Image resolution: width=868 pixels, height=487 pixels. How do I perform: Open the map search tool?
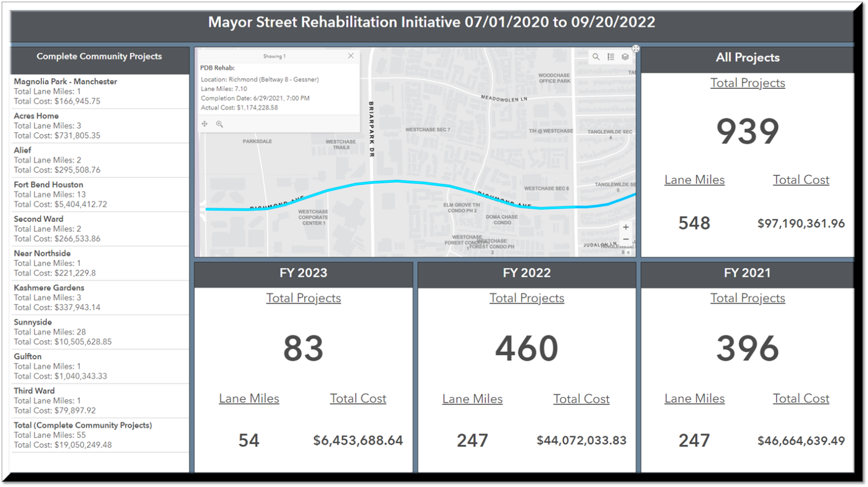pyautogui.click(x=596, y=57)
